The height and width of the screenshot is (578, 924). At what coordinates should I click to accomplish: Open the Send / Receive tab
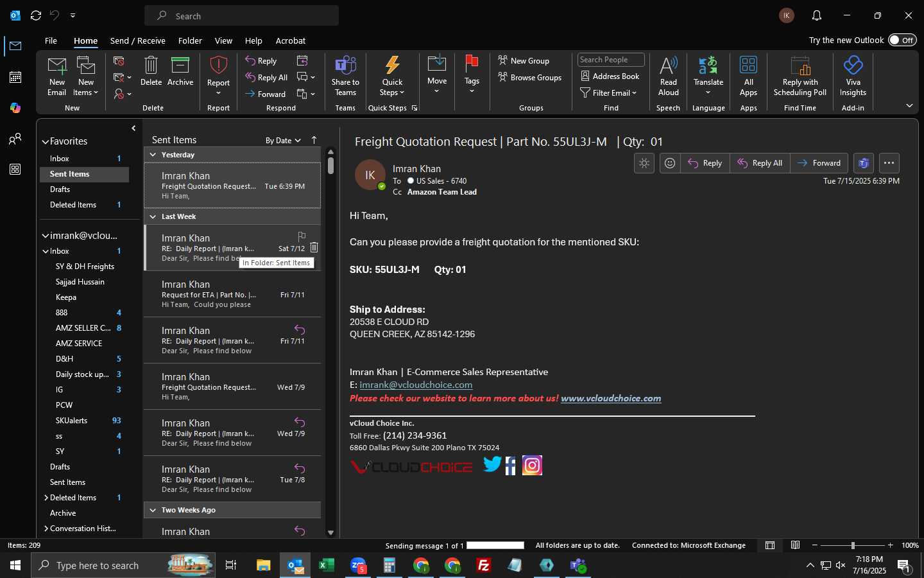138,40
